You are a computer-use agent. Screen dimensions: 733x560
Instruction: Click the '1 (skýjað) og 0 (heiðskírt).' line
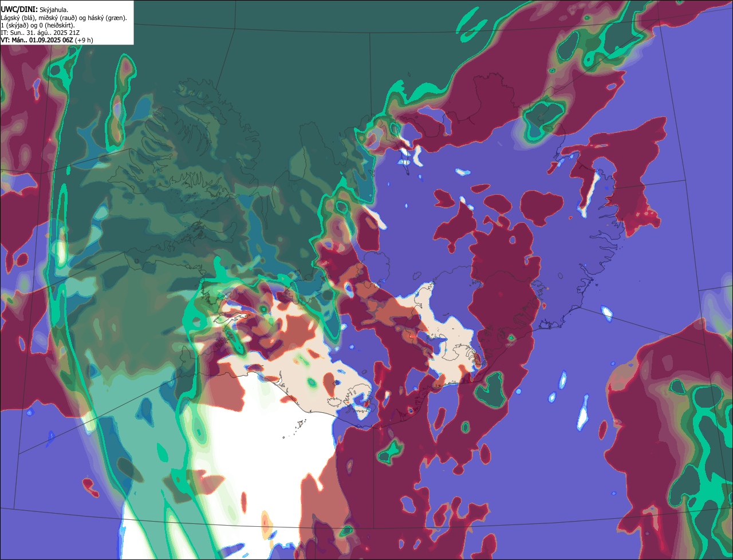tap(37, 25)
